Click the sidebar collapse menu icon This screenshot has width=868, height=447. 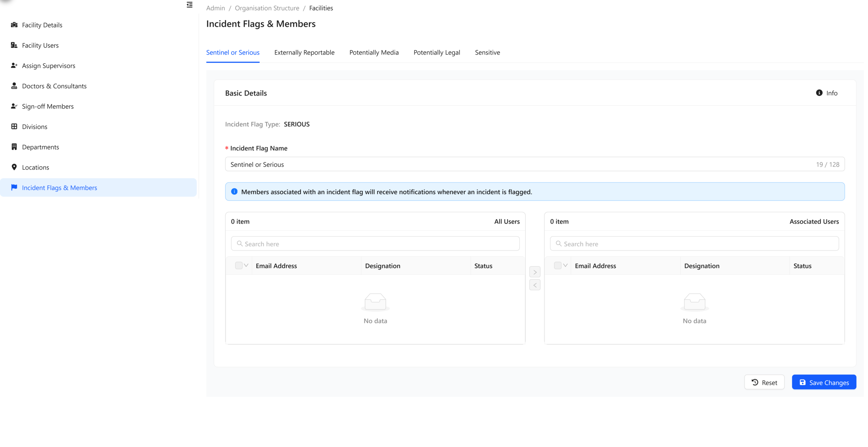190,5
